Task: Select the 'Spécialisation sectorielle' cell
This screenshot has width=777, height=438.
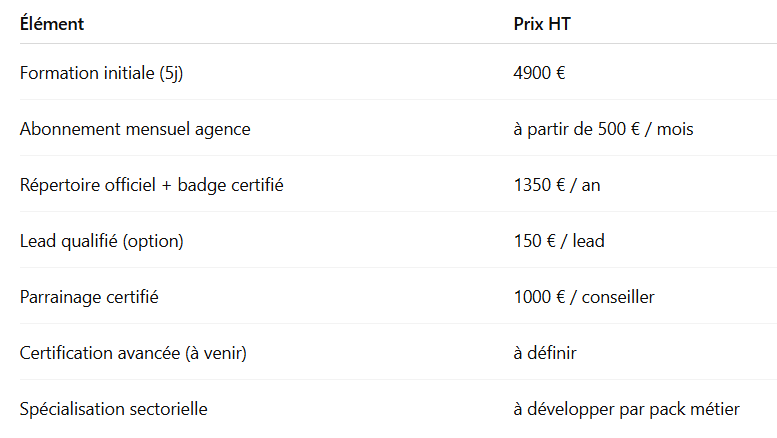Action: pos(114,409)
